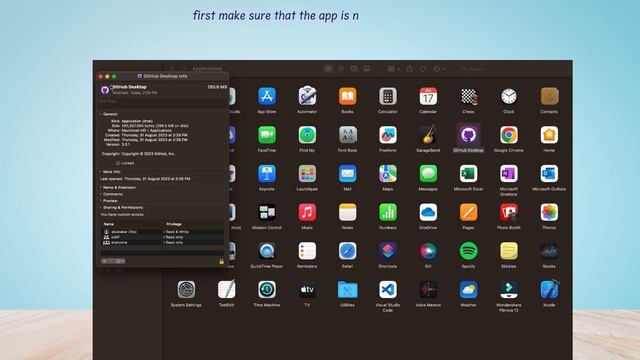Collapse the More Info section
Screen dimensions: 640x360
pyautogui.click(x=101, y=172)
